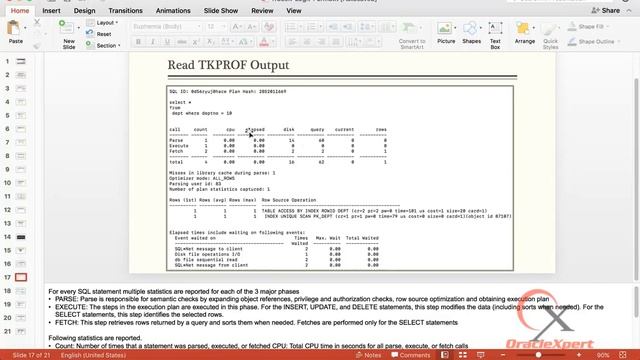
Task: Click the zoom slider handle
Action: point(538,355)
